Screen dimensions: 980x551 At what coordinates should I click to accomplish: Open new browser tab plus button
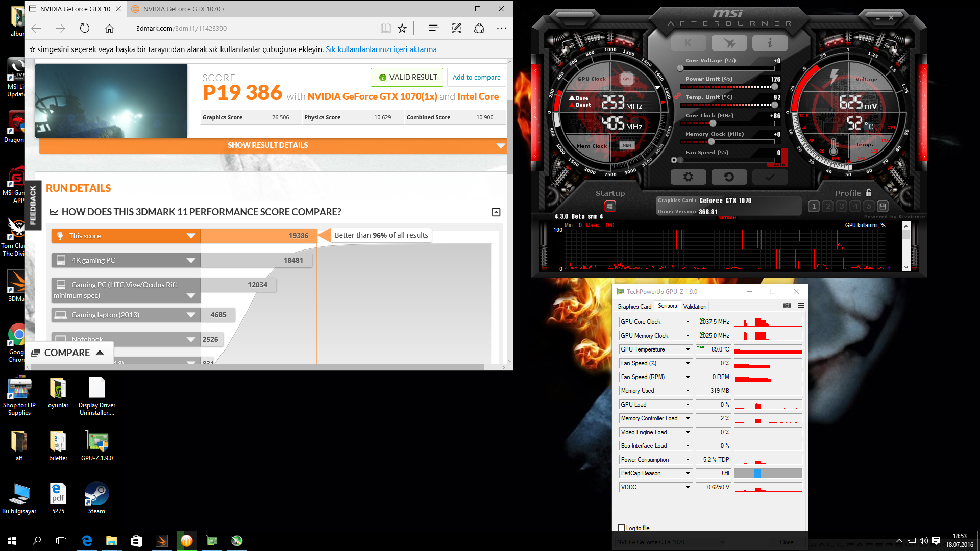(x=237, y=9)
